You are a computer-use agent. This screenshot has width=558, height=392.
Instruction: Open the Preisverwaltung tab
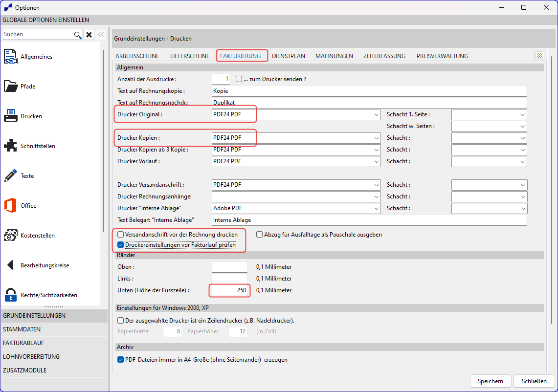tap(443, 56)
